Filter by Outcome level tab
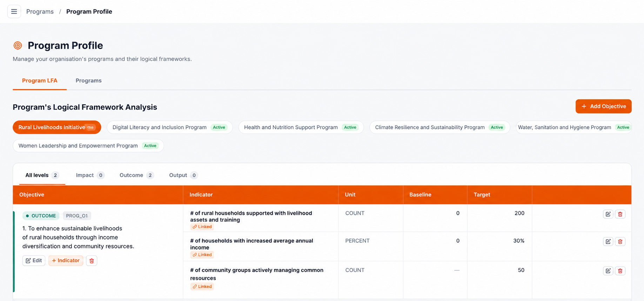The height and width of the screenshot is (301, 644). pyautogui.click(x=136, y=175)
